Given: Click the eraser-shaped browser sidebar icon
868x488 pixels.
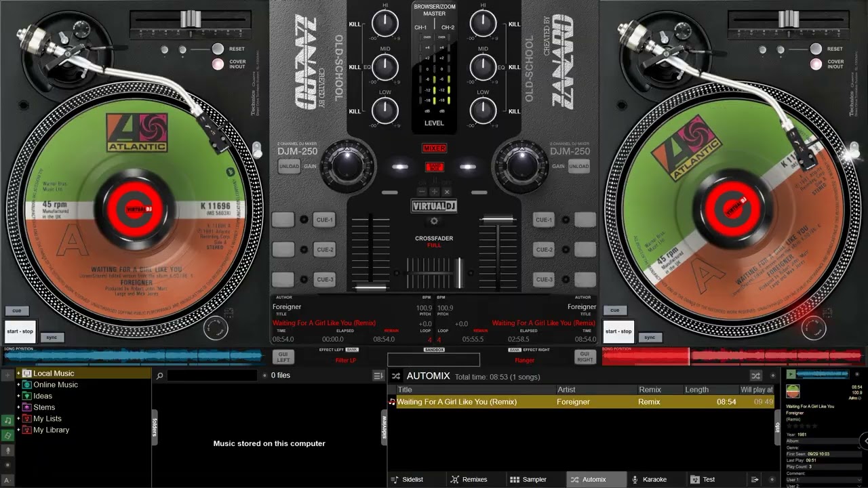Looking at the screenshot, I should click(7, 435).
